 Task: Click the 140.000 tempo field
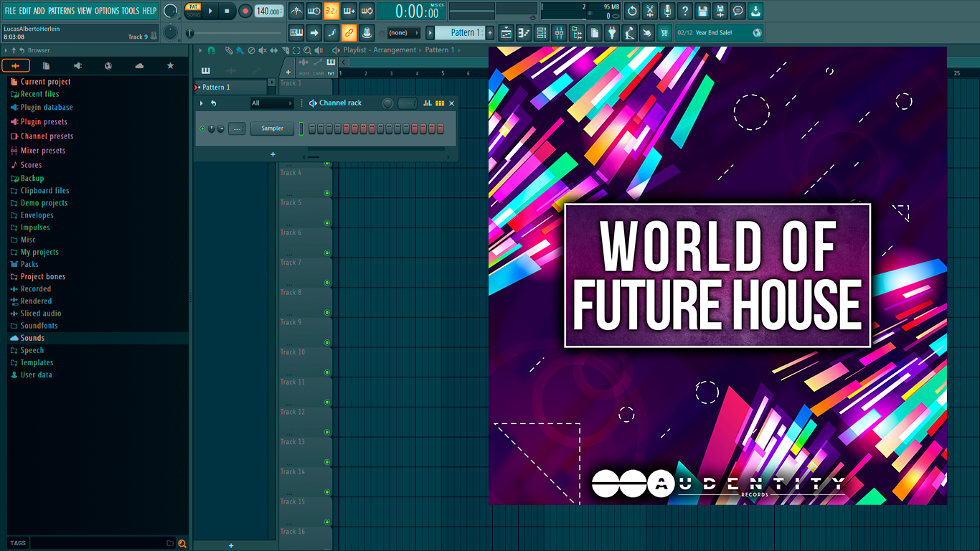[269, 11]
